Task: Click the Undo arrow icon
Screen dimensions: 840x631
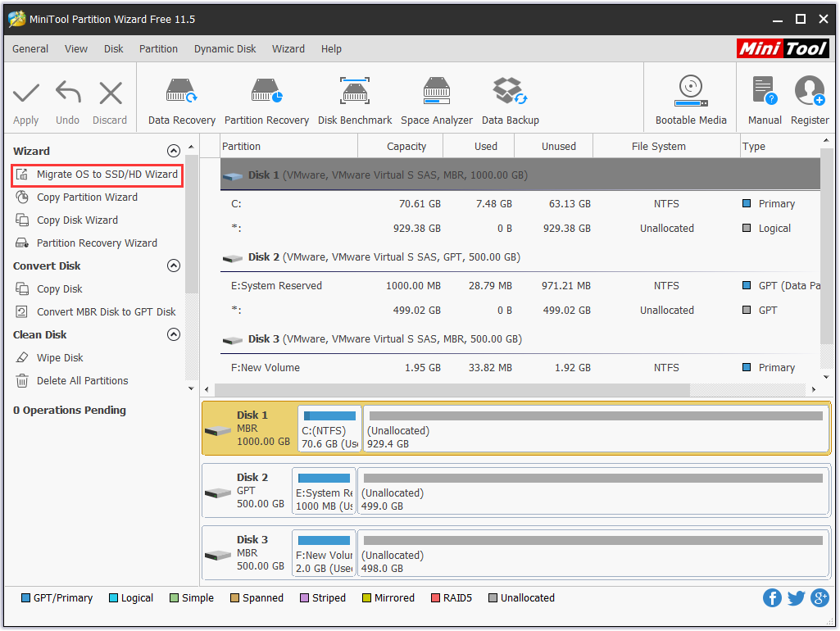Action: click(x=67, y=93)
